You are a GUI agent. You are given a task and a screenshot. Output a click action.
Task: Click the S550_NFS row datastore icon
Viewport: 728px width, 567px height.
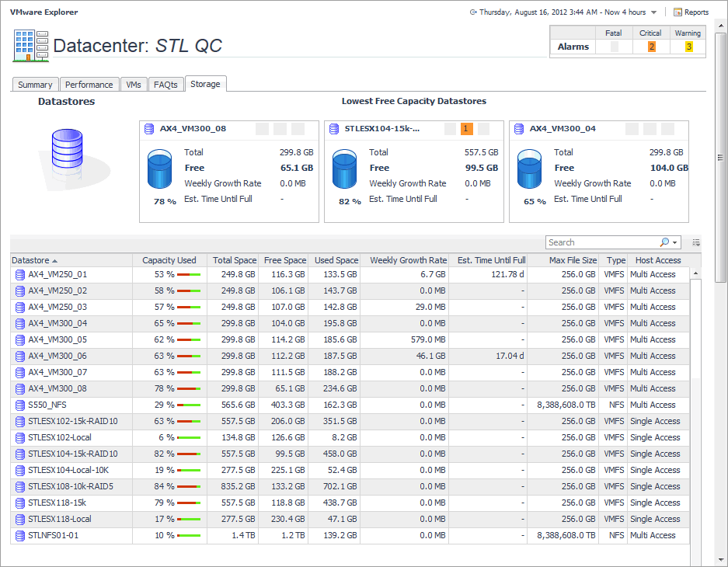tap(20, 405)
